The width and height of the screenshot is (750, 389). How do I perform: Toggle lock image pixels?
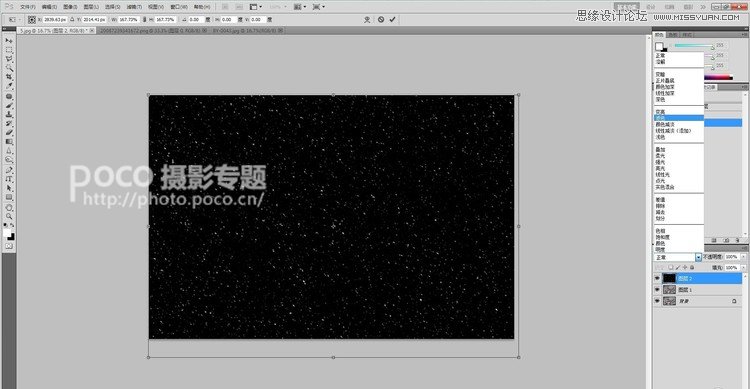pyautogui.click(x=678, y=267)
